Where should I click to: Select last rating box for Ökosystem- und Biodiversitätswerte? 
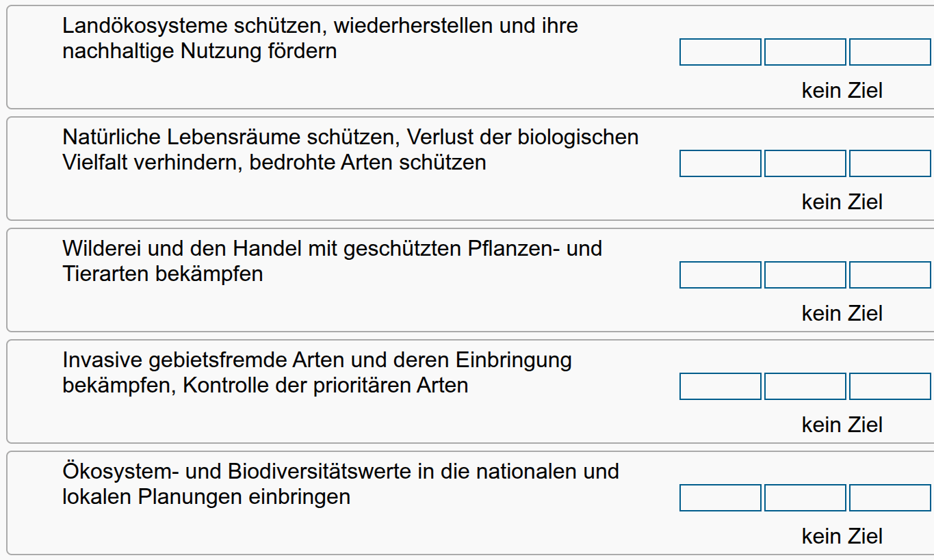point(890,498)
